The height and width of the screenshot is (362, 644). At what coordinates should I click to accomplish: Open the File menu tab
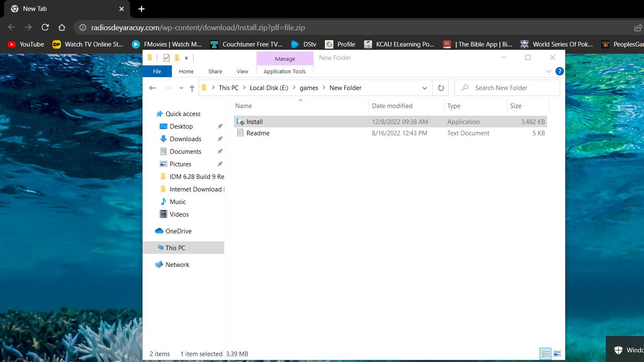click(x=157, y=71)
